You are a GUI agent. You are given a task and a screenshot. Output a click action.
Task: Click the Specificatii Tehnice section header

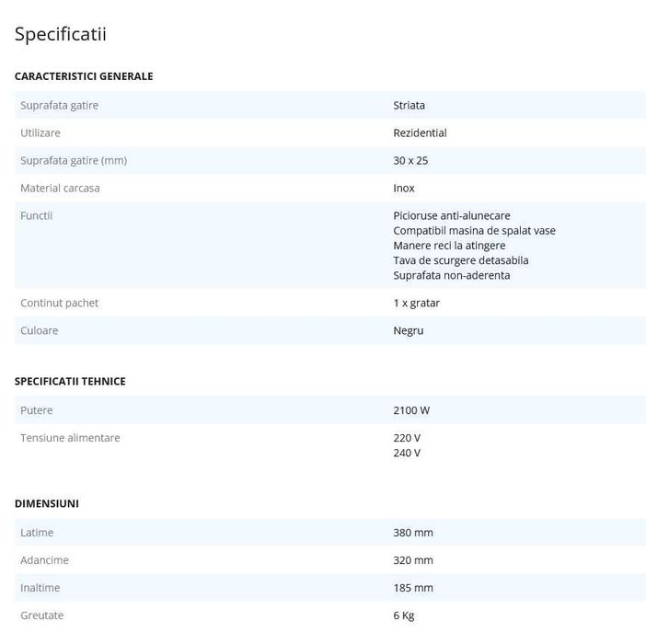click(x=70, y=382)
